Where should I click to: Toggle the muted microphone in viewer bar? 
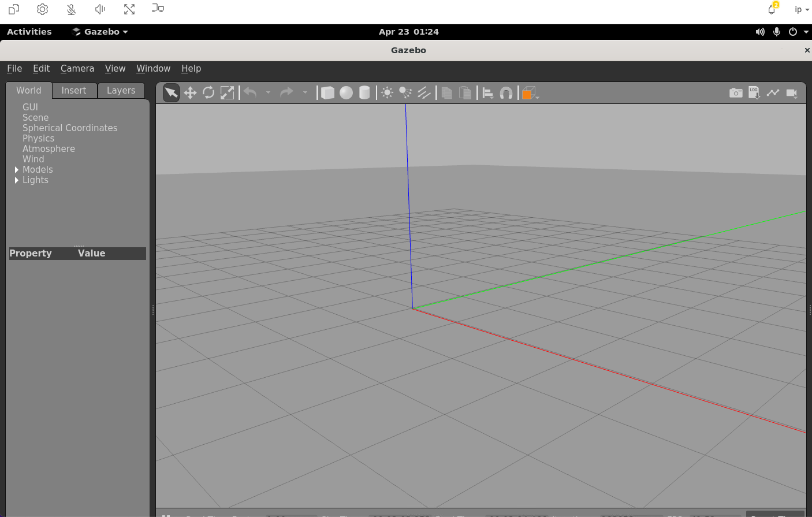click(71, 9)
